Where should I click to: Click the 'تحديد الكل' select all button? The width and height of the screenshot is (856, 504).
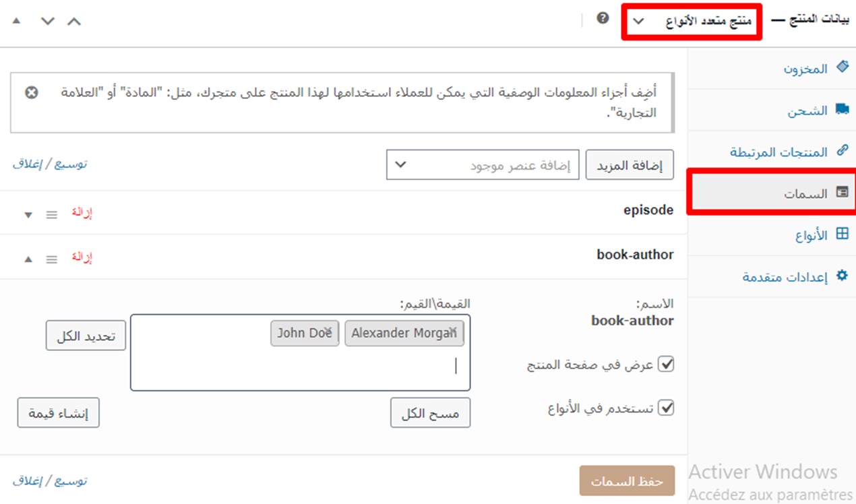(86, 336)
